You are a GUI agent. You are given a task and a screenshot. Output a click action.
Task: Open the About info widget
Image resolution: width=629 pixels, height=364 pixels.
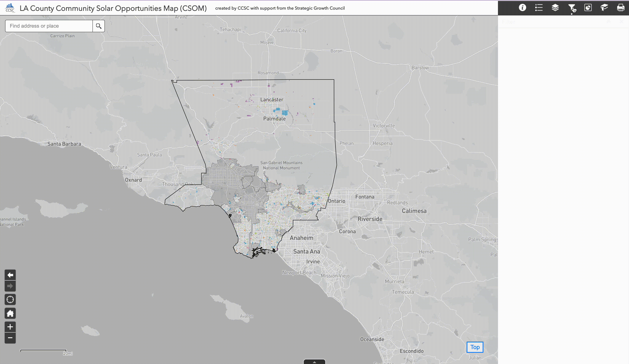coord(522,8)
